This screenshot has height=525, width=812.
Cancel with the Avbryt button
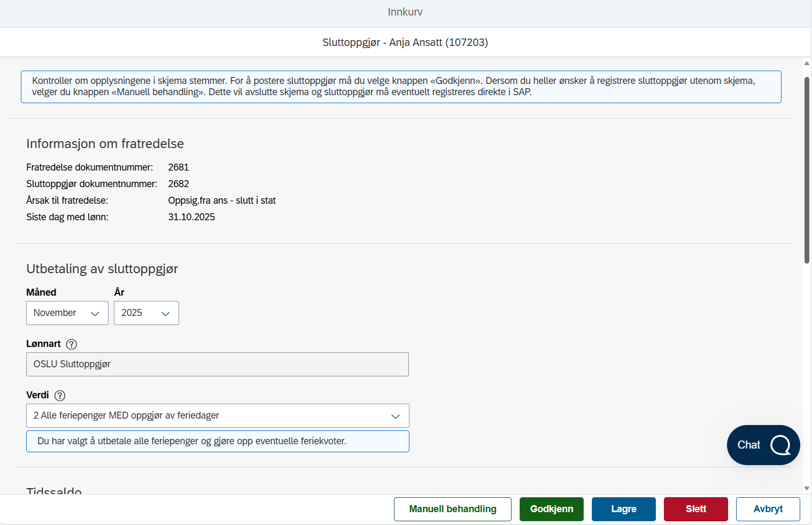click(x=768, y=509)
